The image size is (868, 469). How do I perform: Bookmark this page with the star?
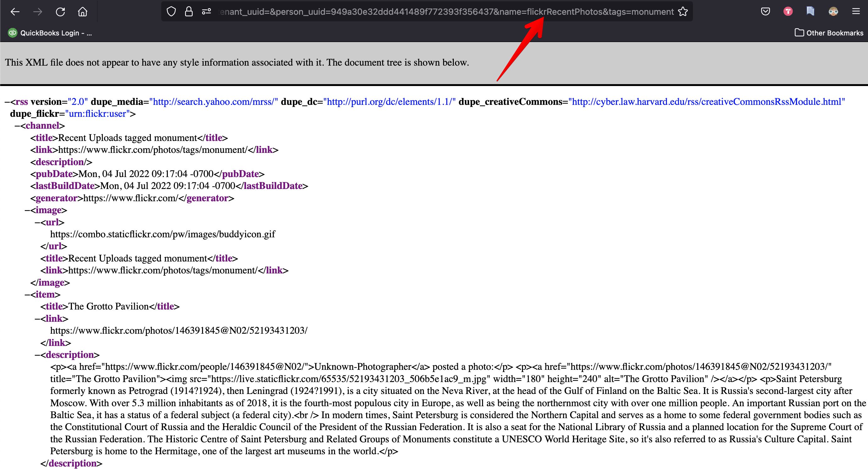tap(683, 12)
